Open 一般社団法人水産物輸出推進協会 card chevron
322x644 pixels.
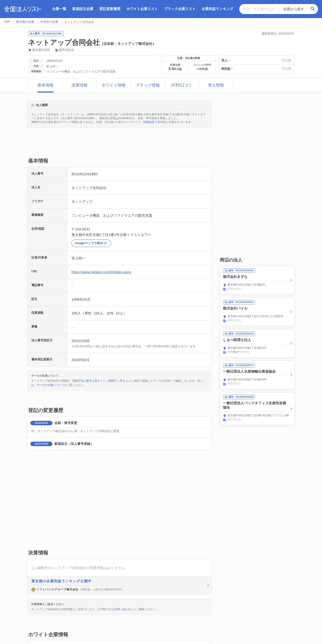click(x=291, y=375)
